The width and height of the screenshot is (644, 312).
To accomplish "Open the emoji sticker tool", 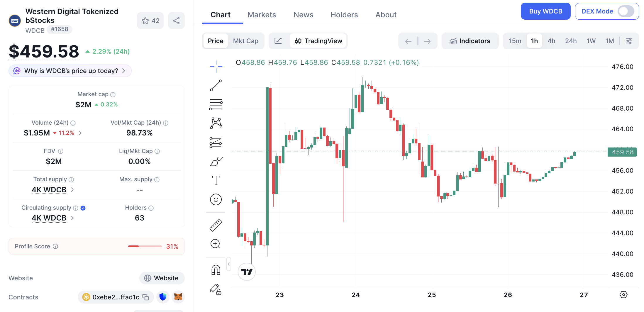I will pos(216,200).
